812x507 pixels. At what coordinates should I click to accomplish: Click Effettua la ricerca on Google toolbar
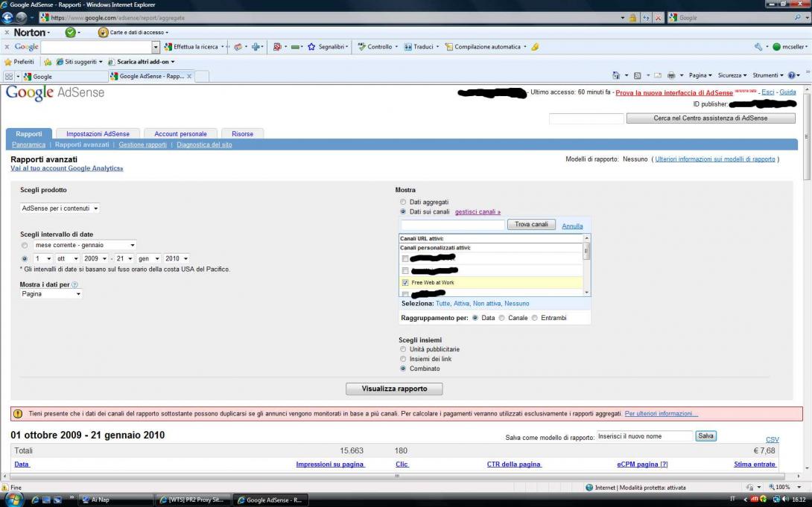[x=191, y=47]
